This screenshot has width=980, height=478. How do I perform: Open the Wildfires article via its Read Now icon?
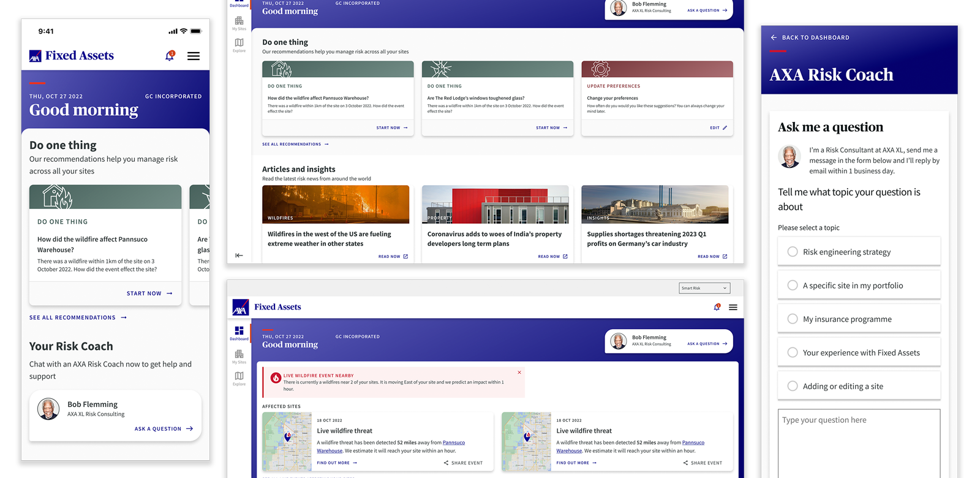coord(405,257)
